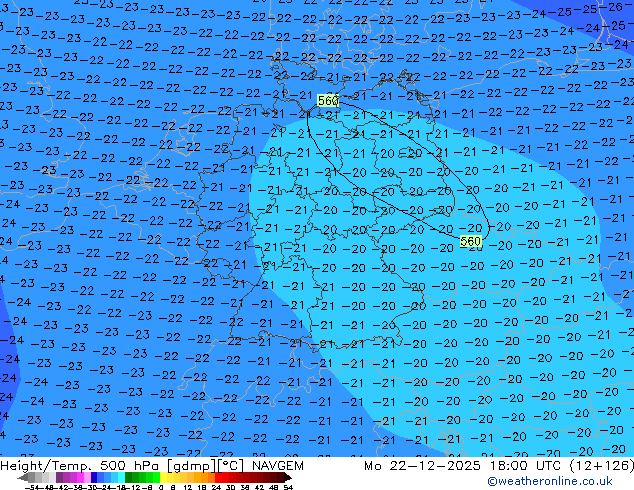This screenshot has width=634, height=490.
Task: Click the upper 560 contour label
Action: [x=328, y=100]
